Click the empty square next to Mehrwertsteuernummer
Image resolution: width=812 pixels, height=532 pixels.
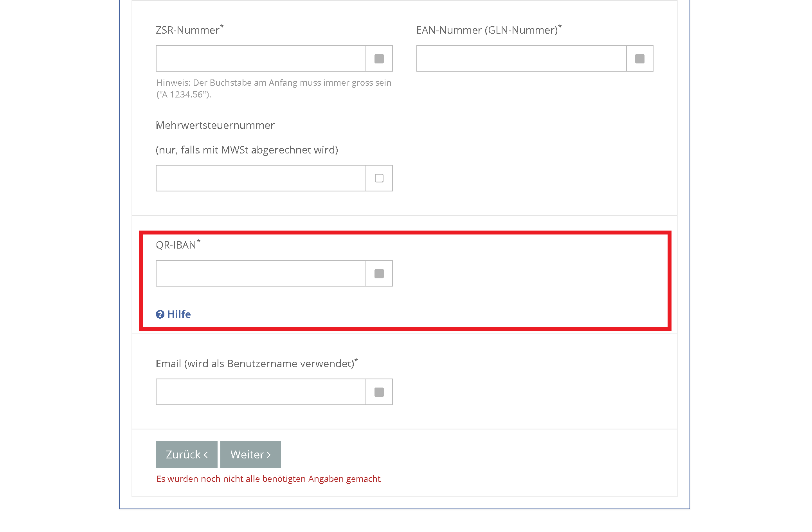point(379,178)
